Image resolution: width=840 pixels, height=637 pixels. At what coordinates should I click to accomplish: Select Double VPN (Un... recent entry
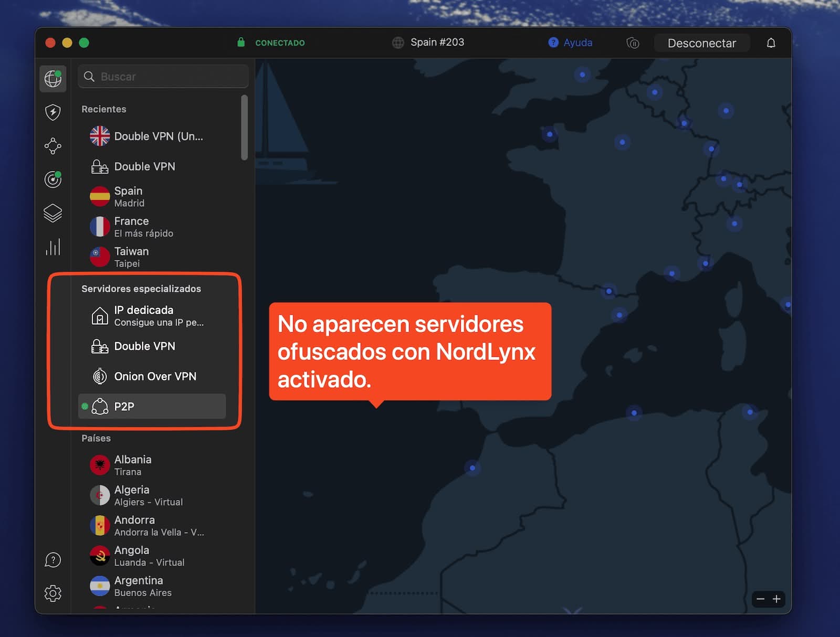152,136
